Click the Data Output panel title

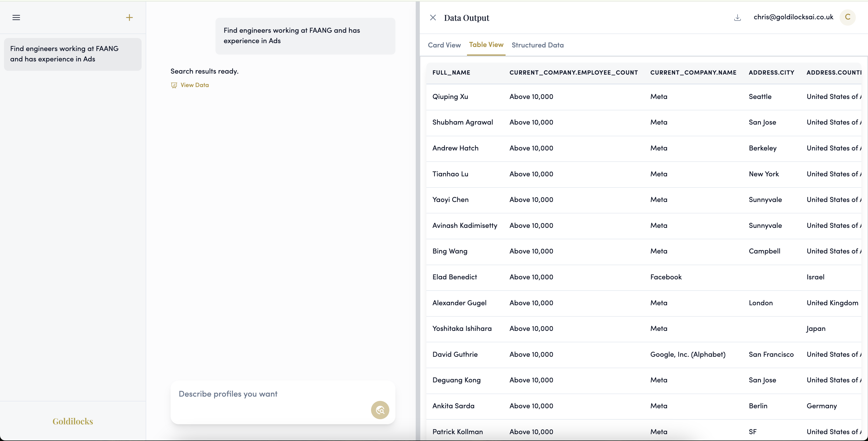coord(466,18)
